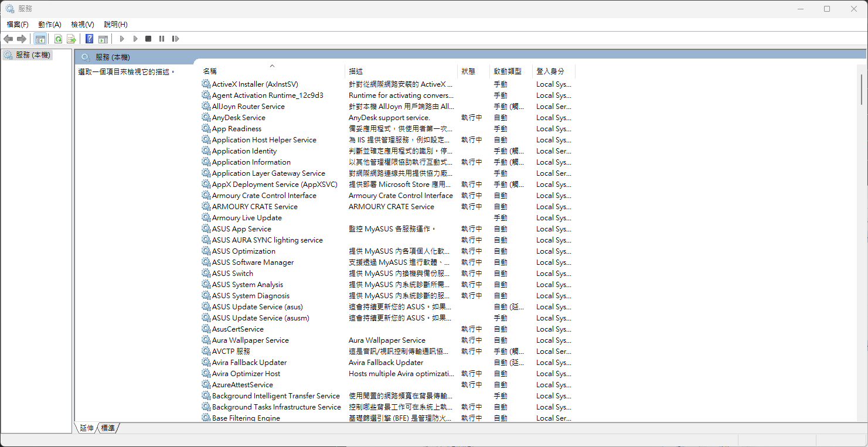
Task: Open the 說明(H) menu
Action: click(x=115, y=25)
